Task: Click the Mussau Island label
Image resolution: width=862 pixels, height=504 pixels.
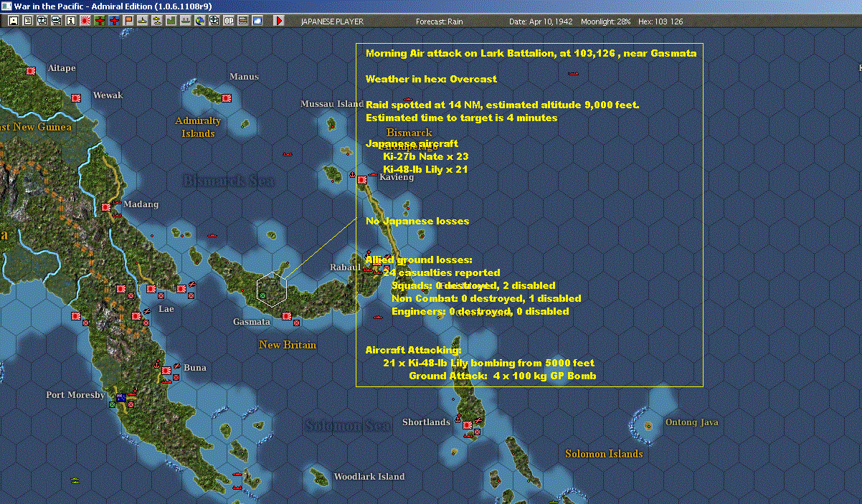Action: tap(332, 104)
